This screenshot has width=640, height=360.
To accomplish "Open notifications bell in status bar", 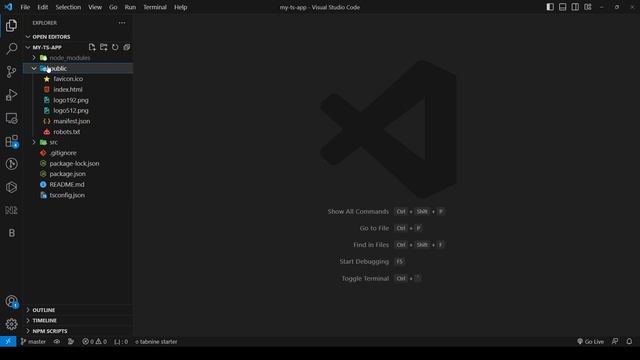I will pos(629,342).
